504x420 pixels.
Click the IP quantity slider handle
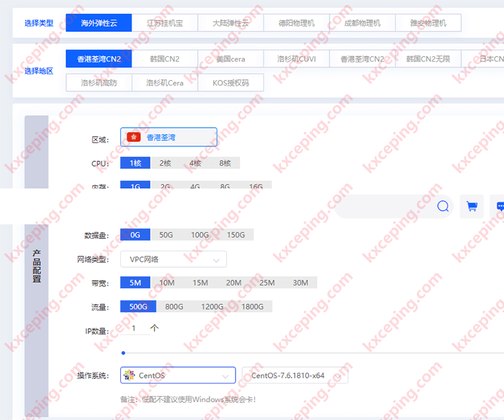tap(123, 353)
